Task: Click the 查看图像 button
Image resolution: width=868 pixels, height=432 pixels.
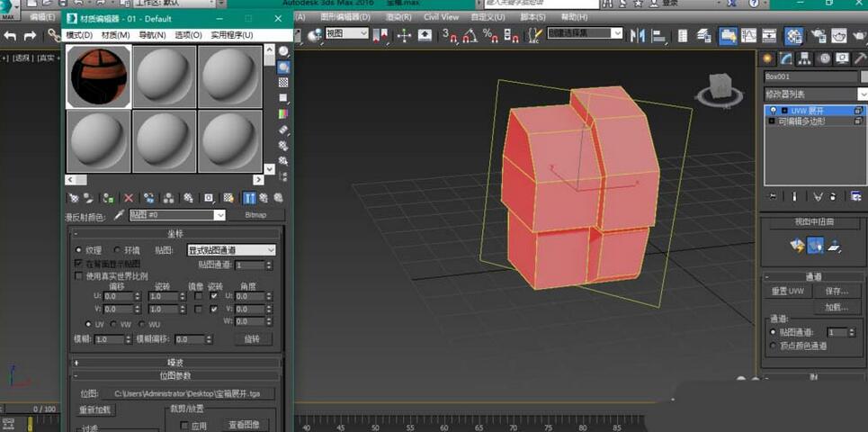Action: click(x=243, y=426)
